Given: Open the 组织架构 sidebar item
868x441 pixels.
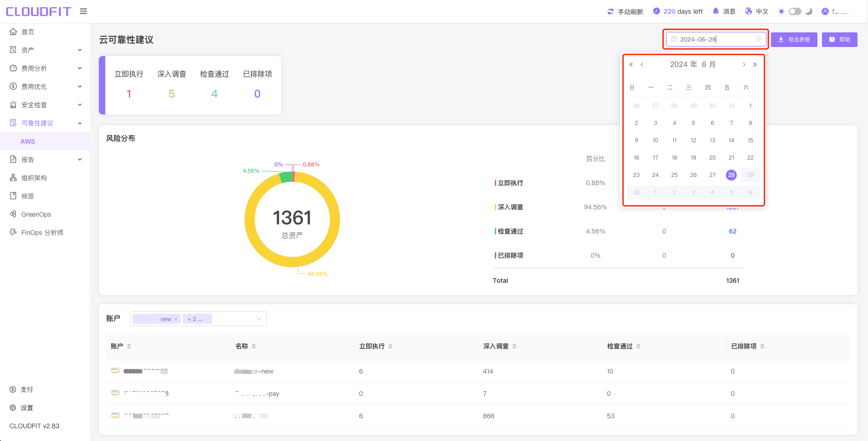Looking at the screenshot, I should [45, 178].
